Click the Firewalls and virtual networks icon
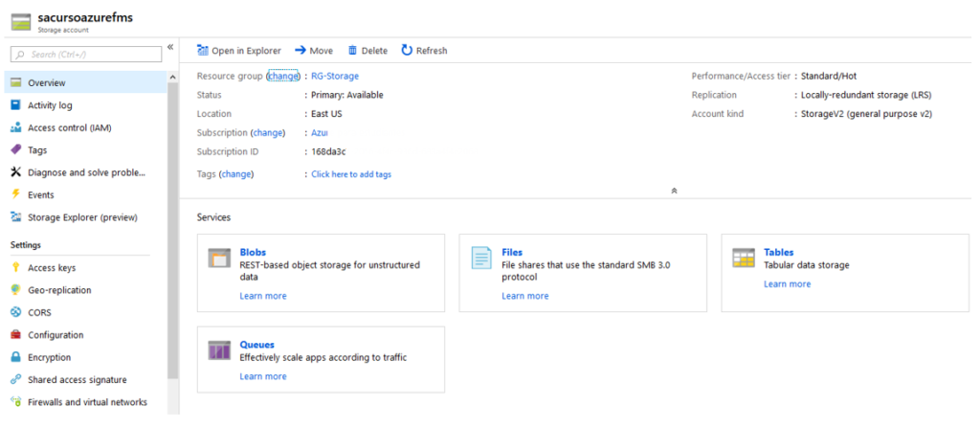 [x=16, y=402]
